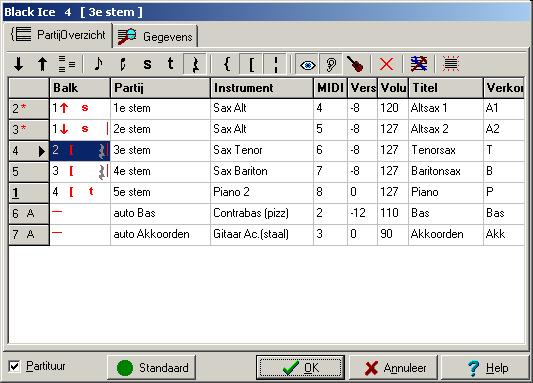Move selected part down with down arrow
Screen dimensions: 533x383
(18, 64)
